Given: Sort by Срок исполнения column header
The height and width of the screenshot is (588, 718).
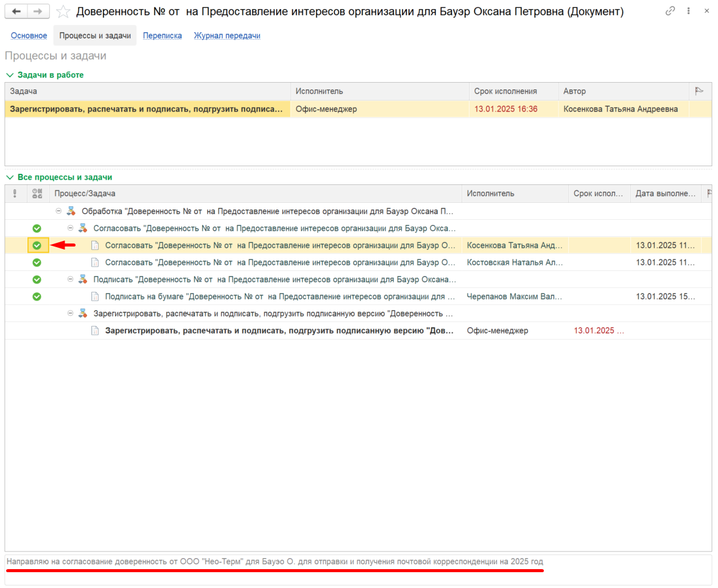Looking at the screenshot, I should pos(514,91).
